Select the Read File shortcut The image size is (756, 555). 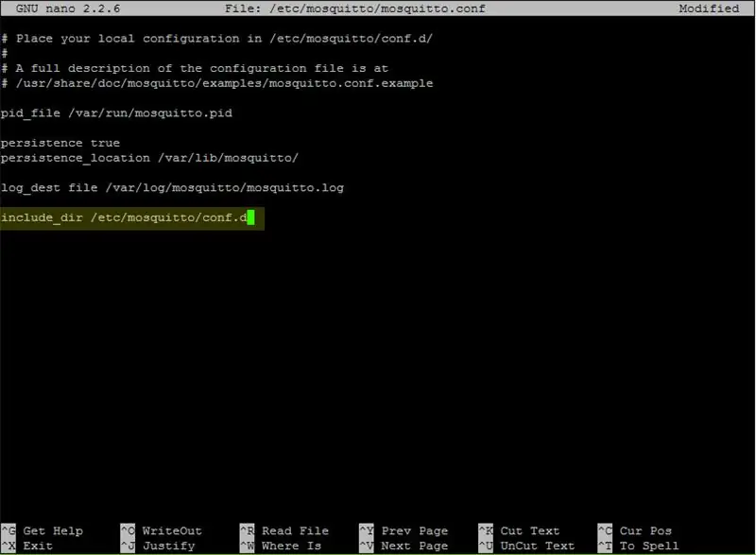click(284, 531)
